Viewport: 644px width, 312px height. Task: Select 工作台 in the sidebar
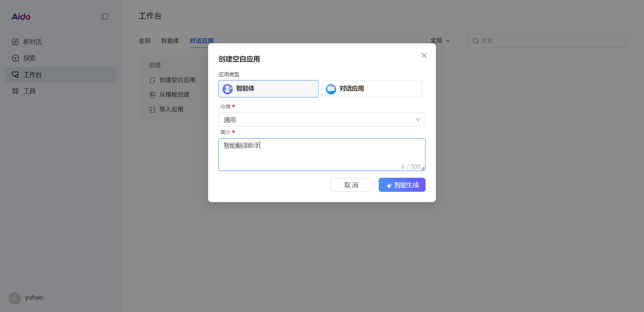[x=32, y=75]
